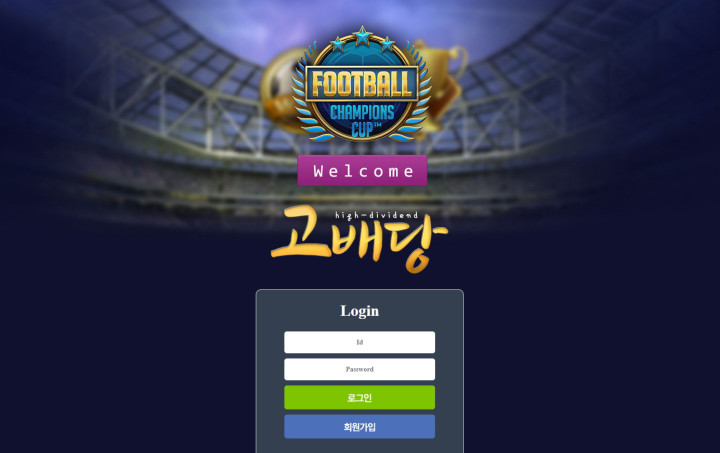Click the purple Welcome banner

coord(362,171)
